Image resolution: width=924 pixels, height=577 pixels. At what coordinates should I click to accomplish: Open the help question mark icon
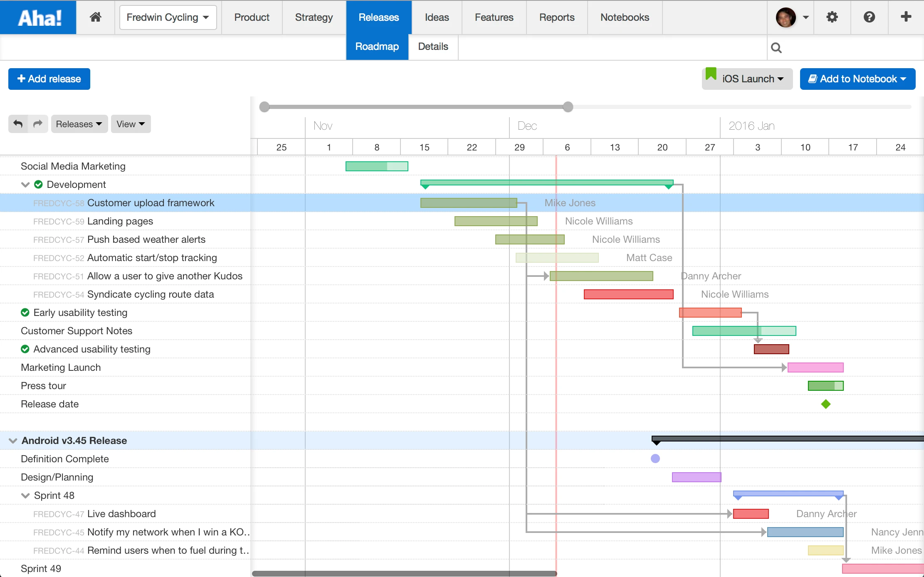coord(869,17)
